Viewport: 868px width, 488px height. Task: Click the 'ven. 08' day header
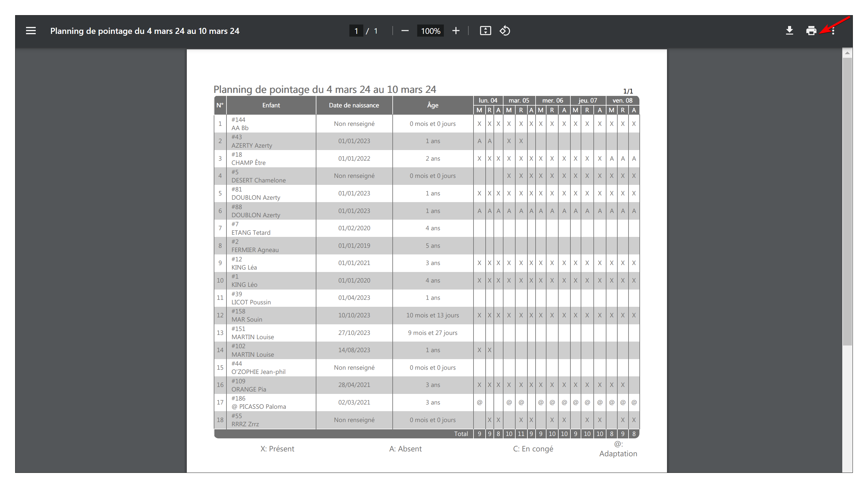622,100
